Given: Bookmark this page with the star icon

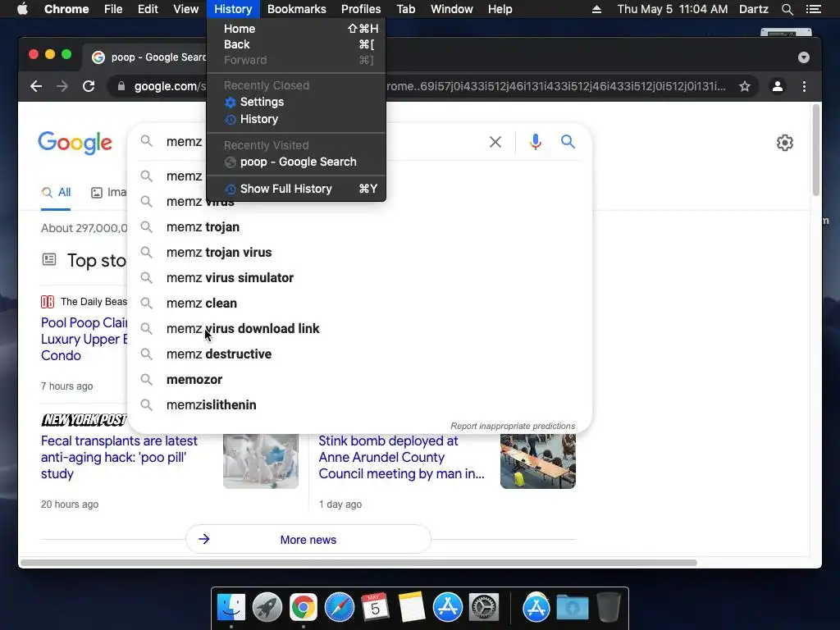Looking at the screenshot, I should tap(745, 86).
